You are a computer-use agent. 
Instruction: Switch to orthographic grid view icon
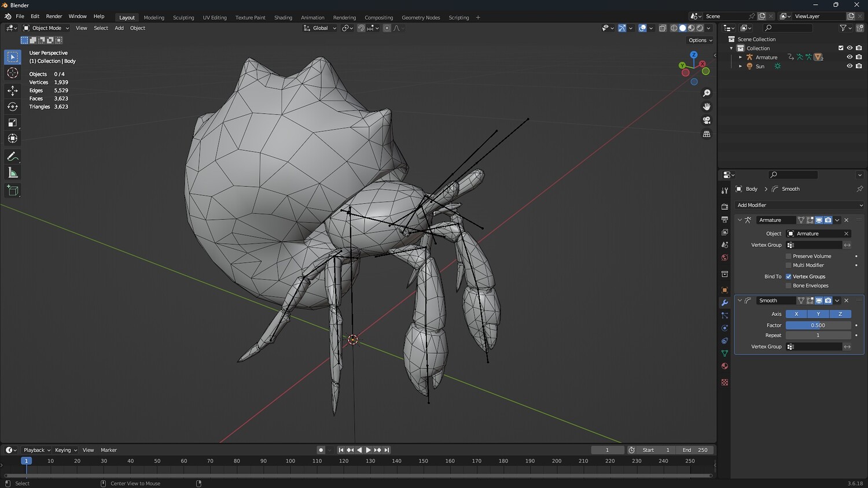(707, 134)
